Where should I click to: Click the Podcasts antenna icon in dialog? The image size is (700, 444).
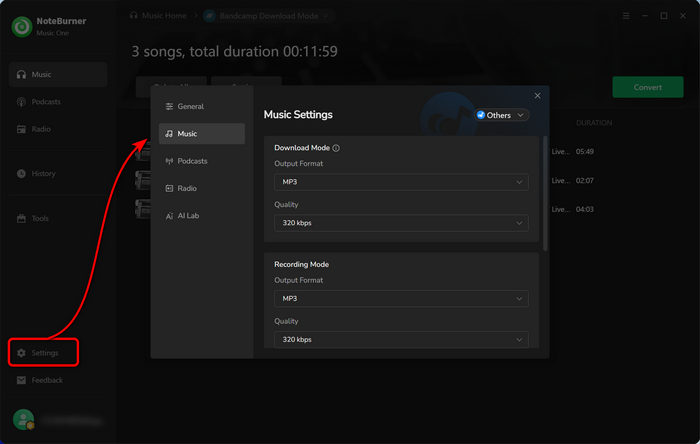tap(169, 161)
